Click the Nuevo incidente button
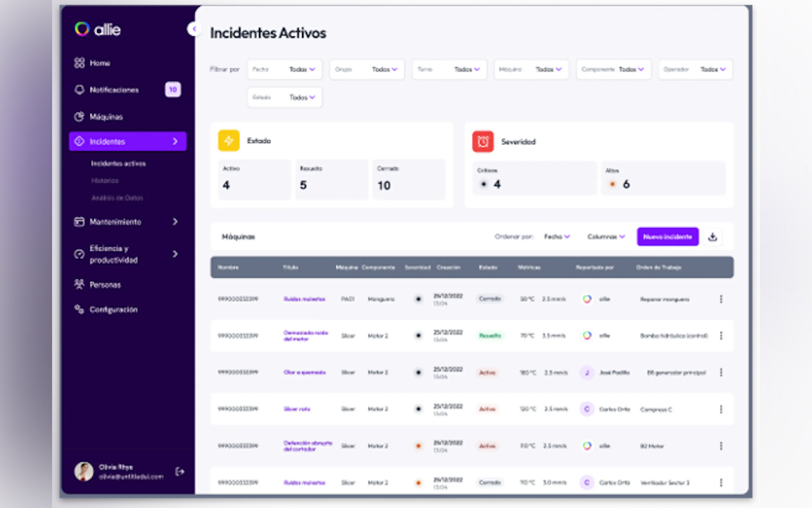The width and height of the screenshot is (812, 508). click(x=667, y=237)
